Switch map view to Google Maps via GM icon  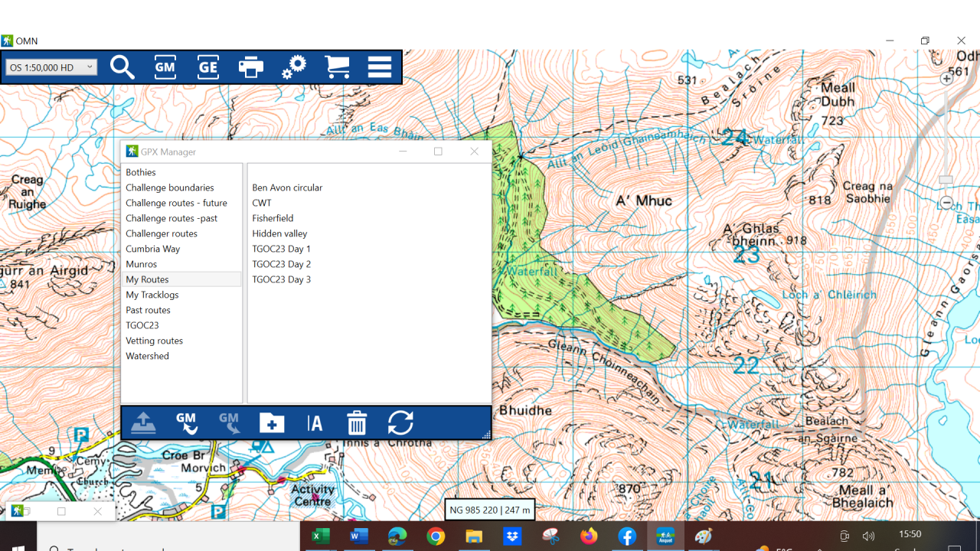(165, 67)
